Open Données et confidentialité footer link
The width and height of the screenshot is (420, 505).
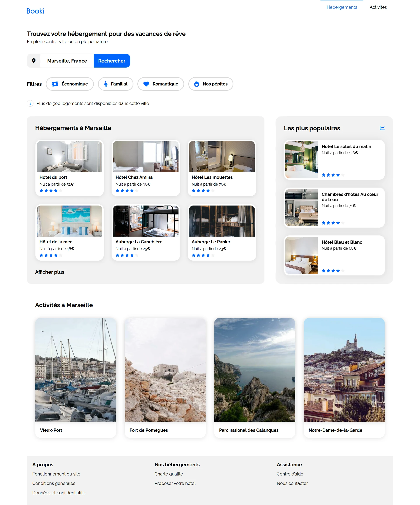[x=59, y=493]
